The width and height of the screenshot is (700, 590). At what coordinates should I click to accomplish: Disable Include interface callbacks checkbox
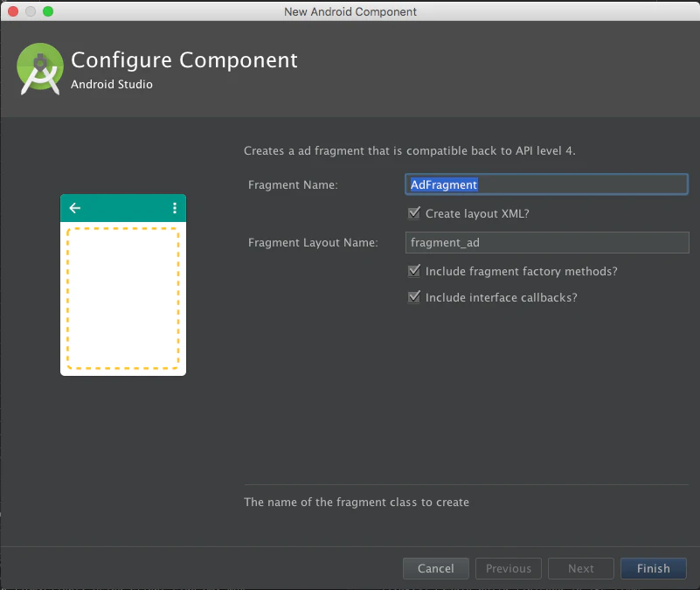coord(414,297)
